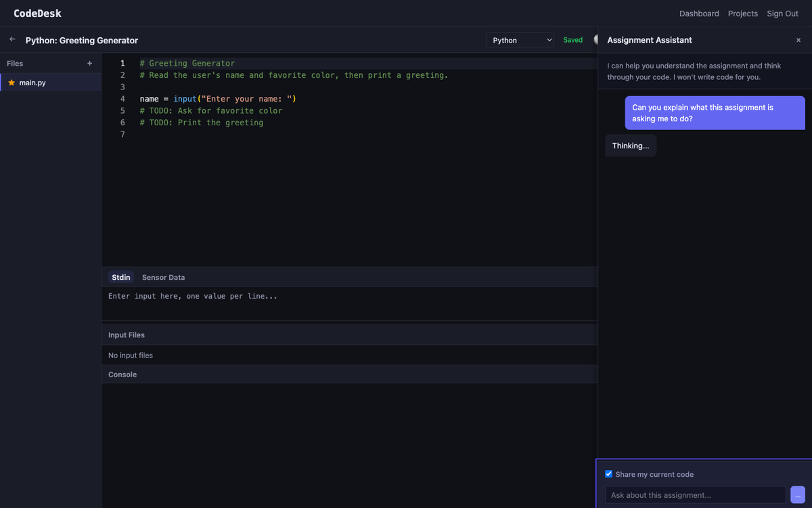
Task: Click the send message button in the assistant
Action: pos(797,495)
